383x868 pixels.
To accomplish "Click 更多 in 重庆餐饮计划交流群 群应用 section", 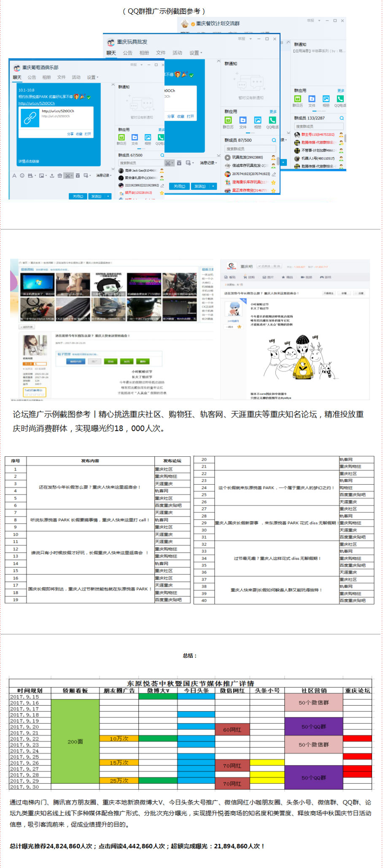I will click(341, 91).
